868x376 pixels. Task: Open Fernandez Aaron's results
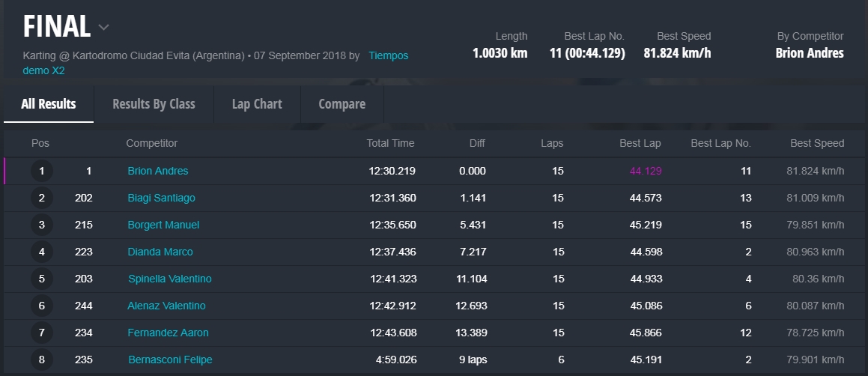point(168,333)
